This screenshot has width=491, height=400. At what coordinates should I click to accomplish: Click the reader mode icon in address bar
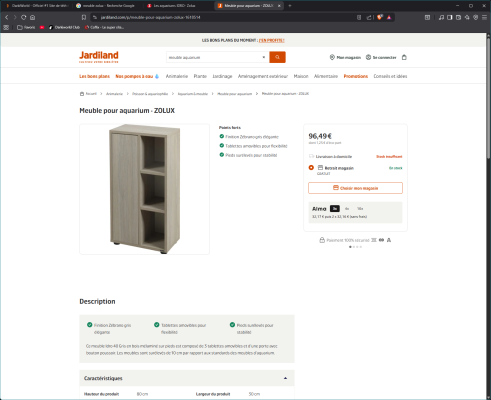pyautogui.click(x=359, y=17)
